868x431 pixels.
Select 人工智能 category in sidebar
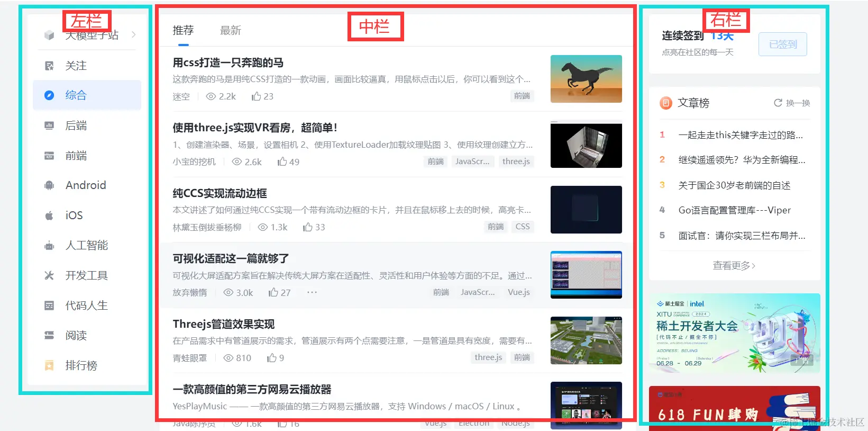click(87, 246)
